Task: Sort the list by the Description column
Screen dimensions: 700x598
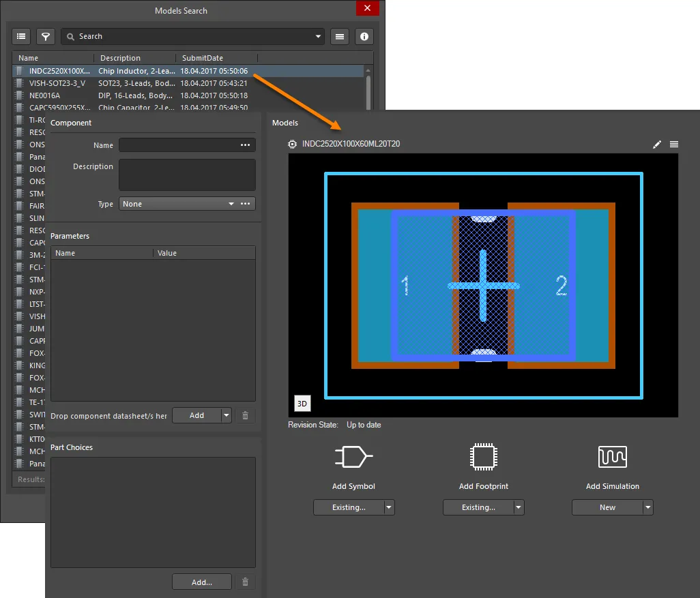Action: 120,58
